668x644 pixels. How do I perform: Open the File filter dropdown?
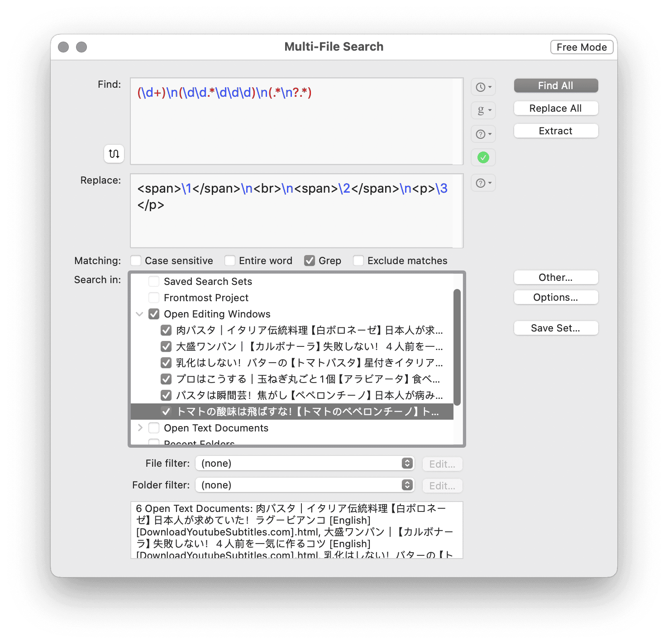305,463
